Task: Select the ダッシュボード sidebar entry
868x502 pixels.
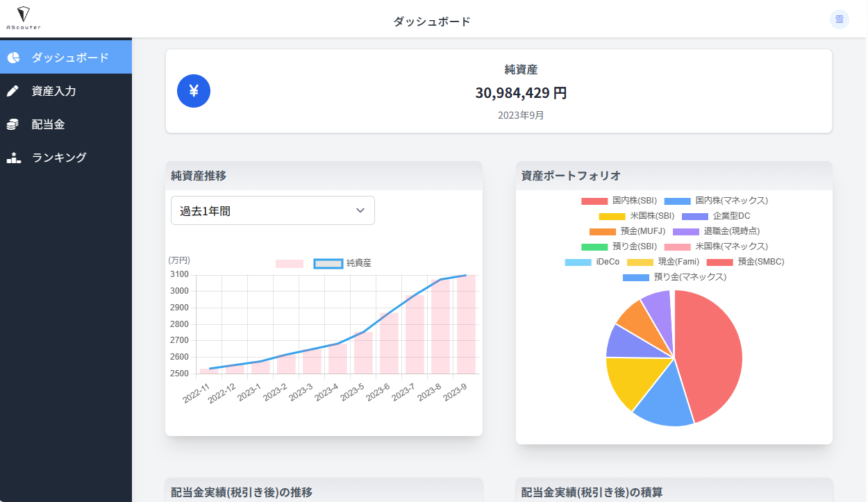Action: pyautogui.click(x=69, y=58)
